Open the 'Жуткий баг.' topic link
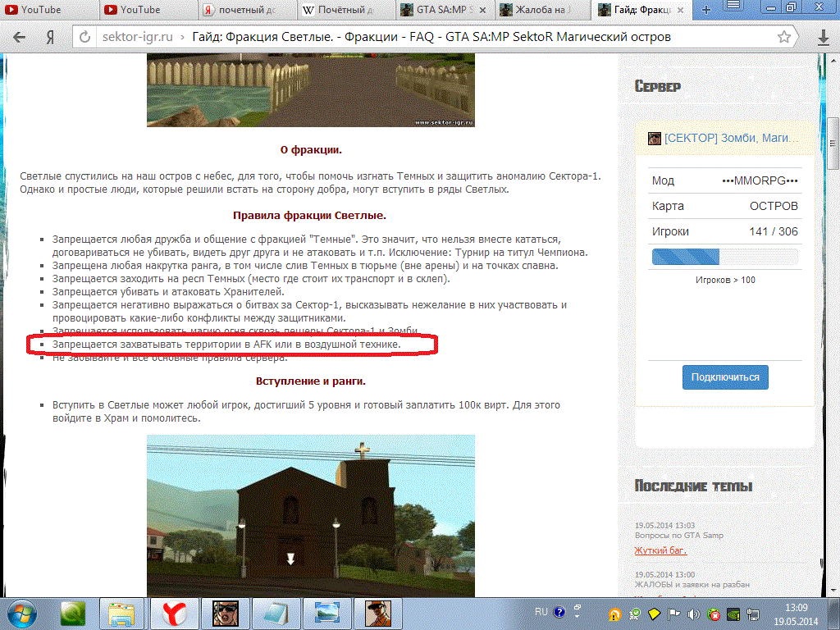Image resolution: width=840 pixels, height=630 pixels. 660,550
